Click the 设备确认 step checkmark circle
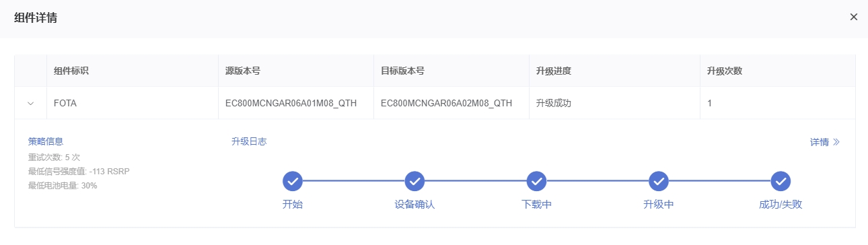 tap(414, 181)
